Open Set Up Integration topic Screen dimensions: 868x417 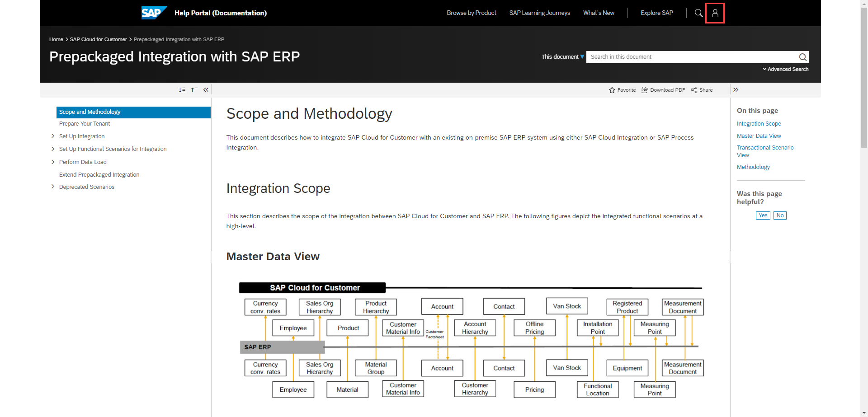tap(82, 136)
